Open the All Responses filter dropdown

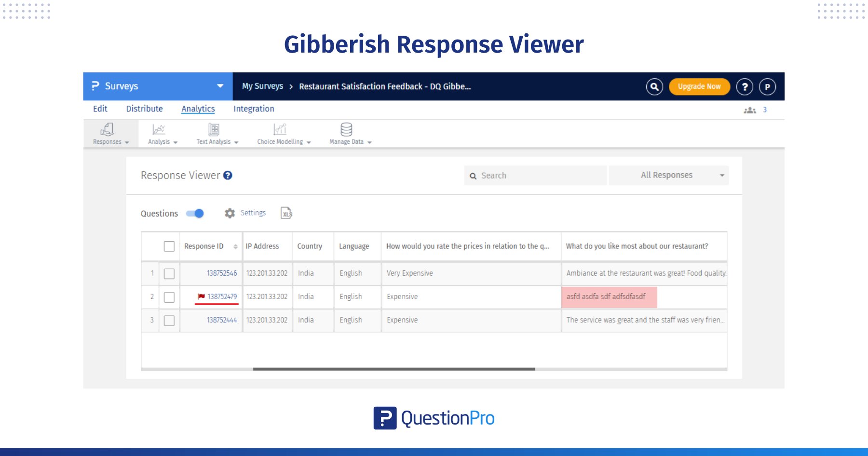click(669, 175)
